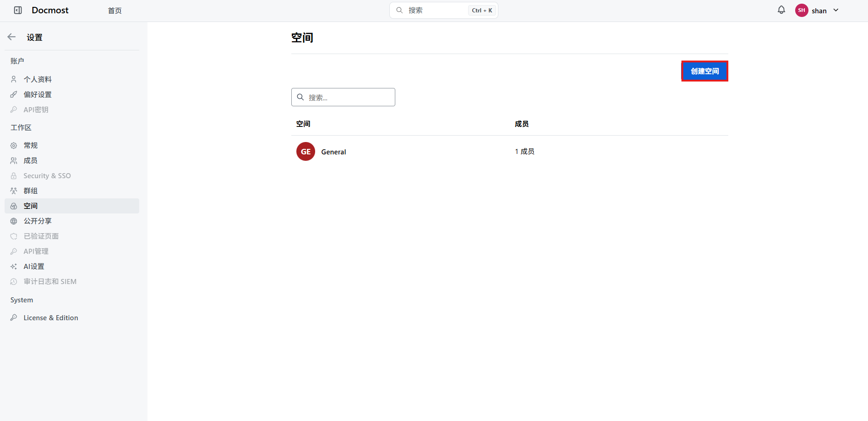Screen dimensions: 868x421
Task: Select 空间 in the settings sidebar
Action: [72, 206]
